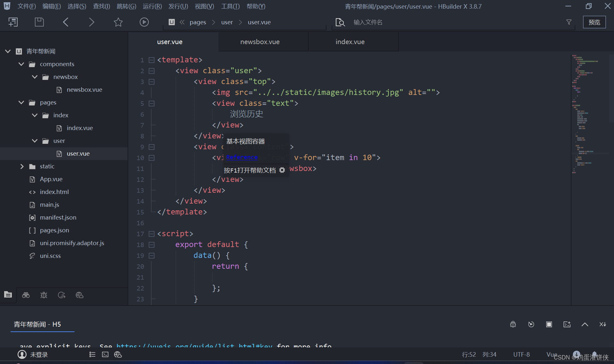The width and height of the screenshot is (614, 364).
Task: Open project manager icon in sidebar bottom
Action: [x=8, y=295]
